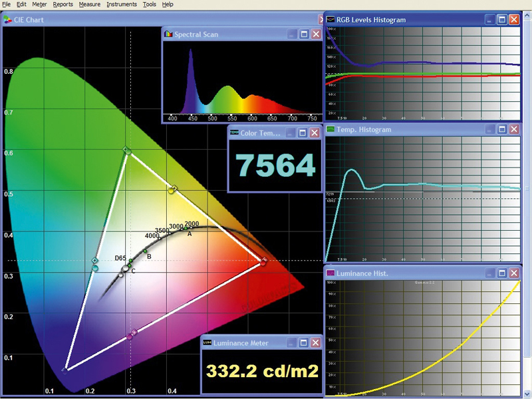Close the Color Temperature window
Image resolution: width=532 pixels, height=399 pixels.
[315, 132]
